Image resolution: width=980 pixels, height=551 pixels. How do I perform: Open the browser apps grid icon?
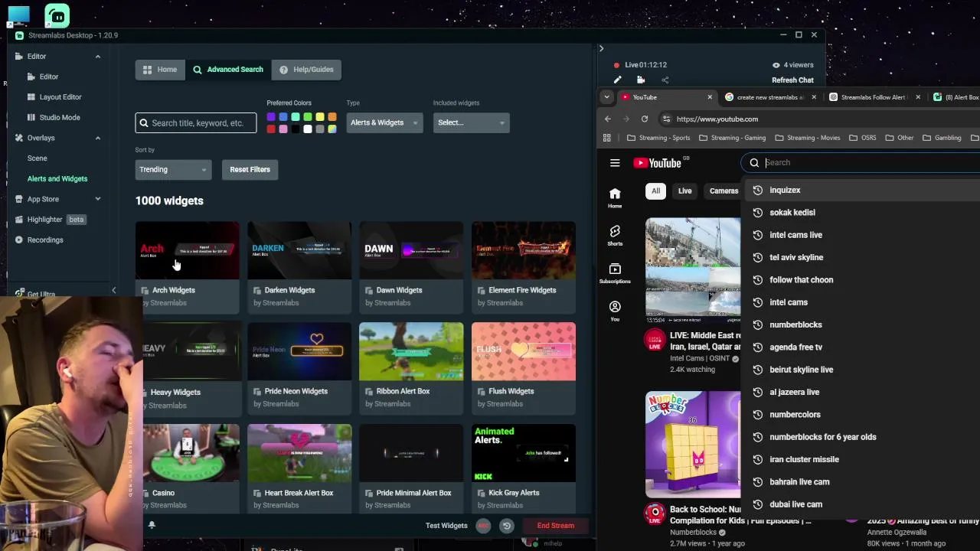click(x=607, y=138)
